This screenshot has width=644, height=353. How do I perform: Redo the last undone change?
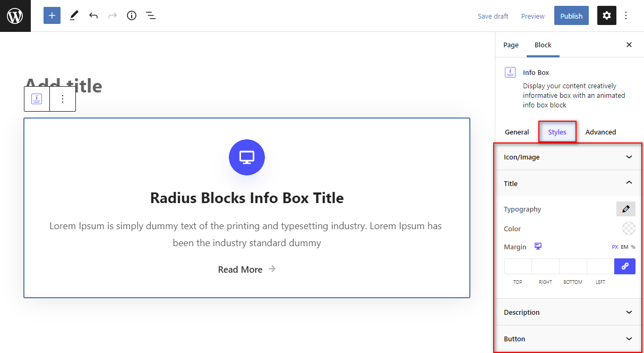coord(113,15)
